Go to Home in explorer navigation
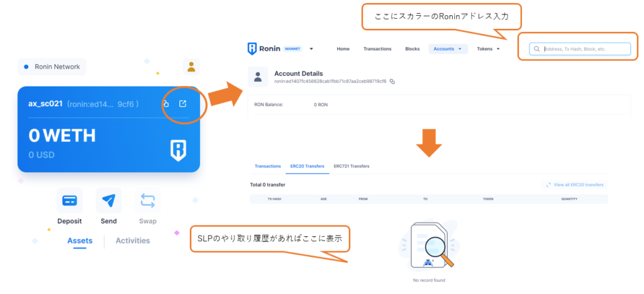The width and height of the screenshot is (644, 294). (343, 49)
